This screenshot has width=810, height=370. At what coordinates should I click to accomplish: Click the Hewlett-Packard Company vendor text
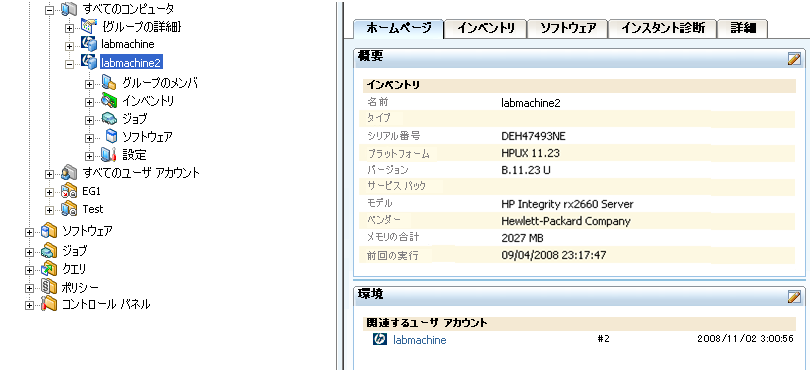[566, 221]
